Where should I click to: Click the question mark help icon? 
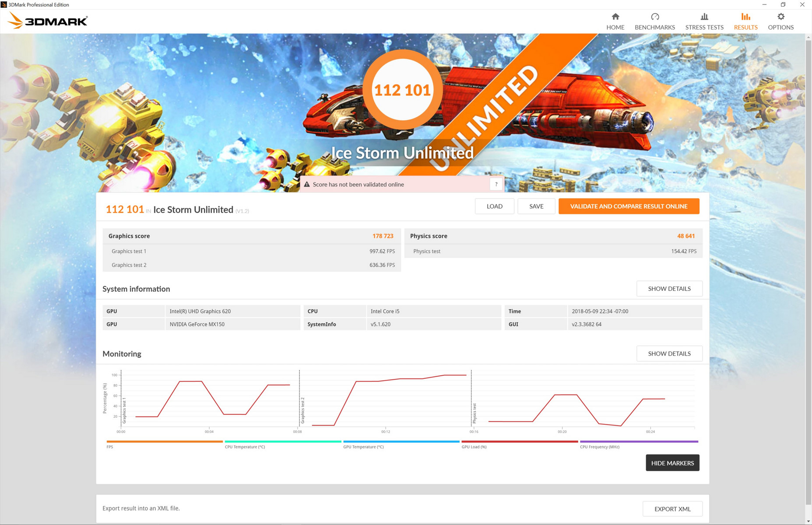pos(496,184)
